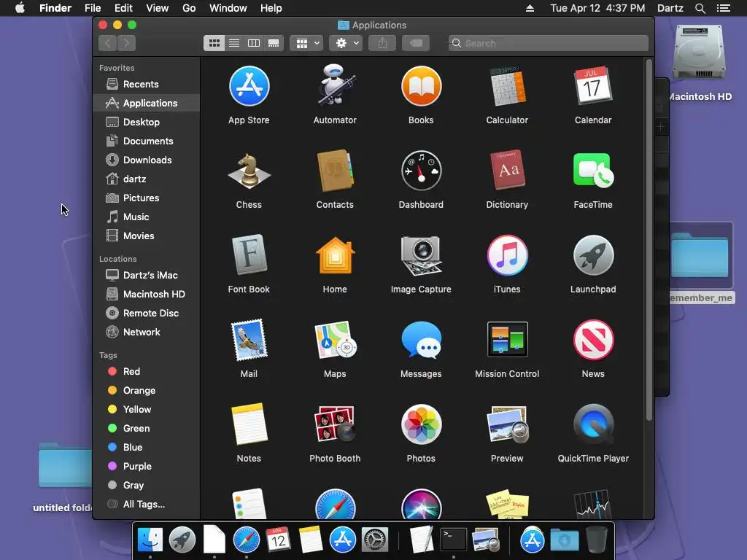Viewport: 747px width, 560px height.
Task: Select the Preview app in Applications grid
Action: pyautogui.click(x=507, y=424)
